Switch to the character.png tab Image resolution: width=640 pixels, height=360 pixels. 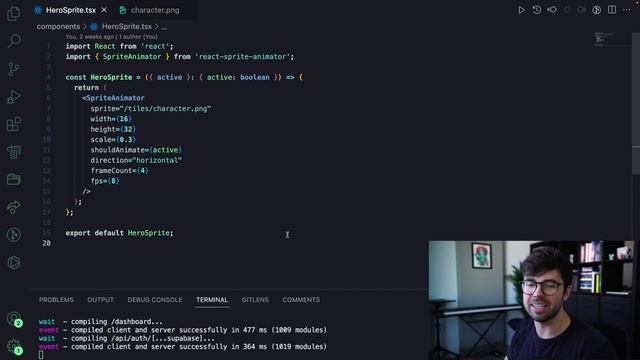(155, 10)
